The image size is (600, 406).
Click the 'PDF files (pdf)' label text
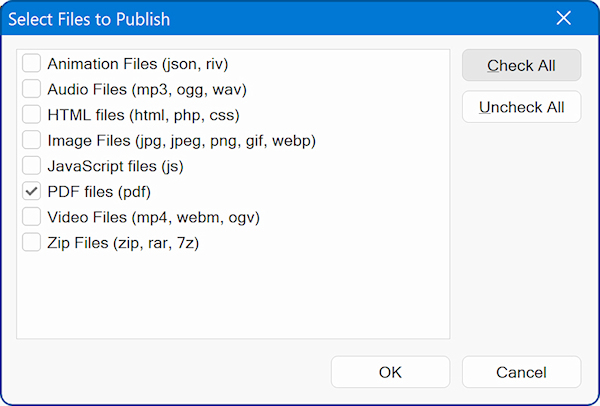pyautogui.click(x=99, y=191)
